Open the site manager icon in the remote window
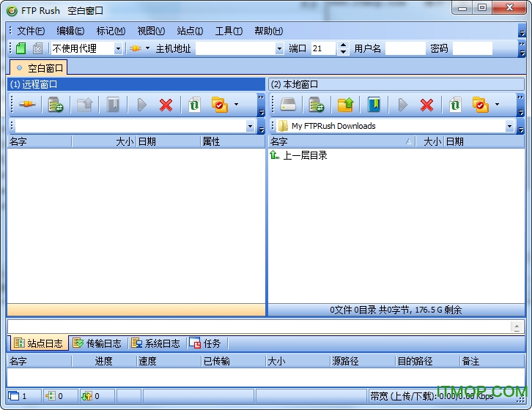 [56, 105]
